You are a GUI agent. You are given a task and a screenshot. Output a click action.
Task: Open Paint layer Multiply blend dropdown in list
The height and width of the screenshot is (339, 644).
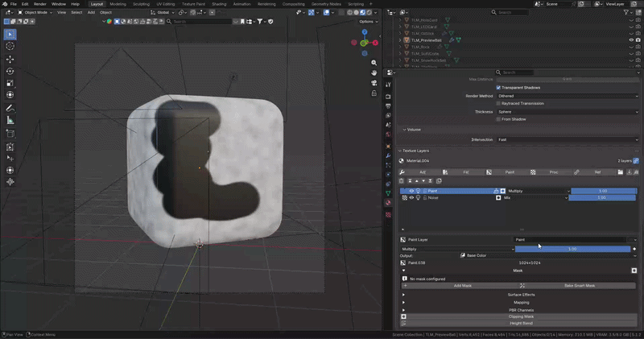539,191
